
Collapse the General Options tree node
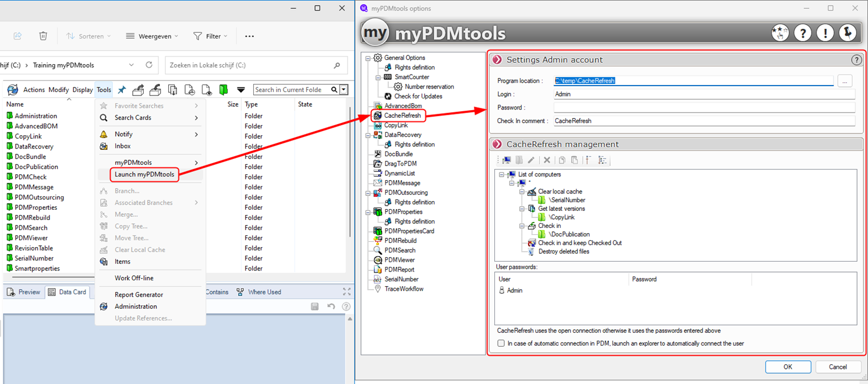click(368, 58)
